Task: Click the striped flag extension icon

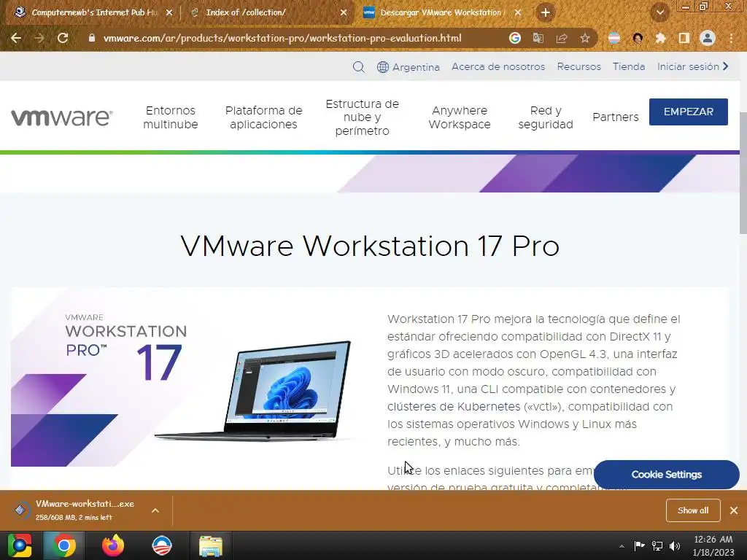Action: coord(614,38)
